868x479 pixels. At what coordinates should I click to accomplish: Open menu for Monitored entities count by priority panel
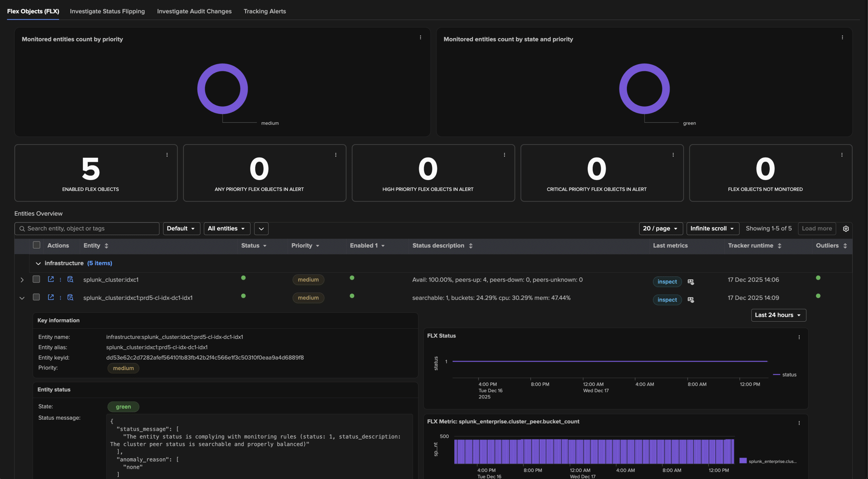[420, 37]
